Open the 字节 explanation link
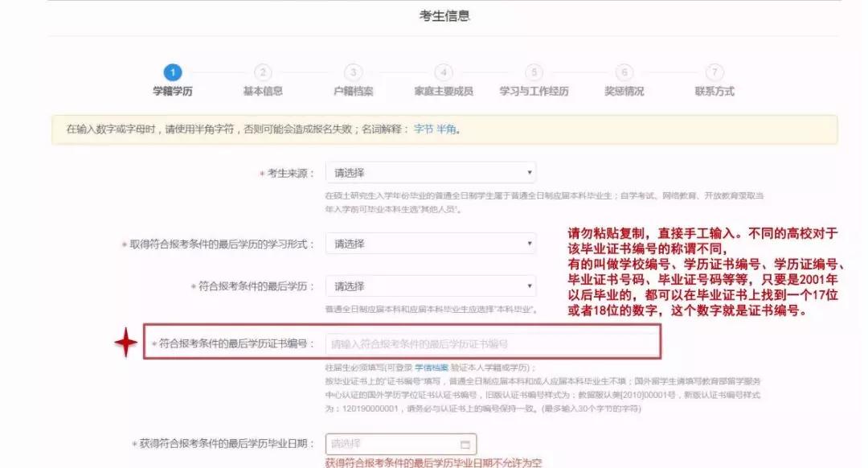Viewport: 868px width, 468px height. [423, 129]
